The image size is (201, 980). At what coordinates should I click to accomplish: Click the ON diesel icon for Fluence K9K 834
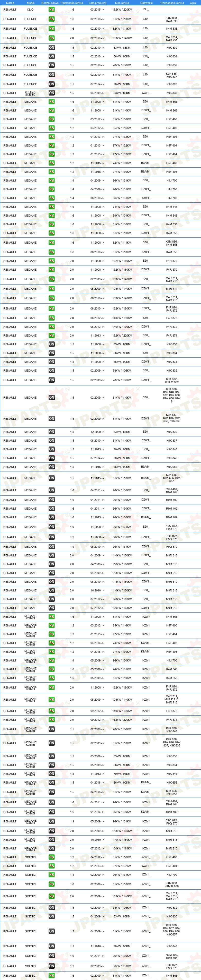(51, 56)
